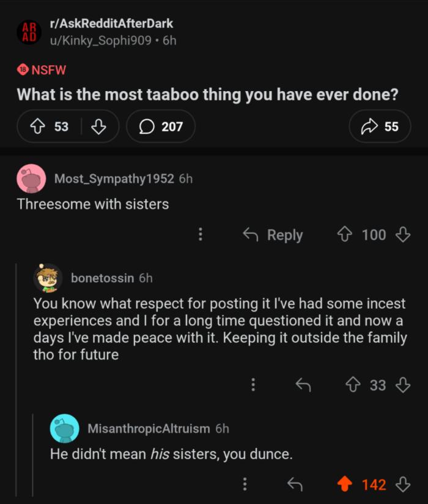This screenshot has width=428, height=504.
Task: Reply to bonetossin's comment arrow
Action: point(303,384)
